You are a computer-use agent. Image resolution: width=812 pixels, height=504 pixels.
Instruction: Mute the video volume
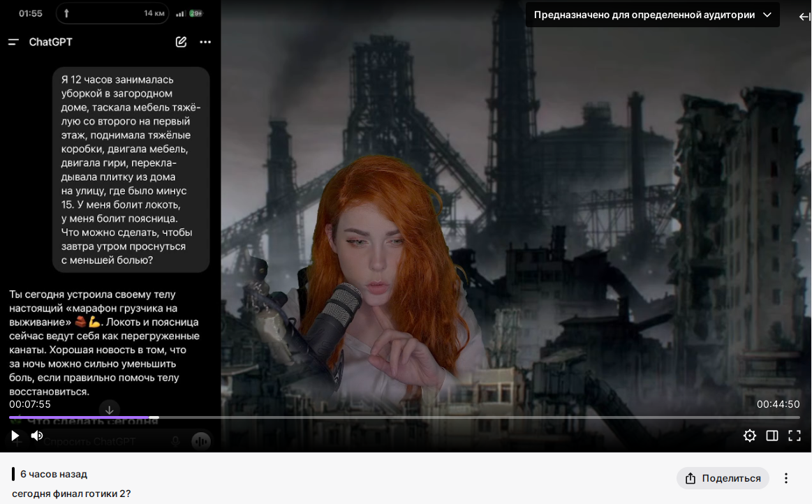37,436
